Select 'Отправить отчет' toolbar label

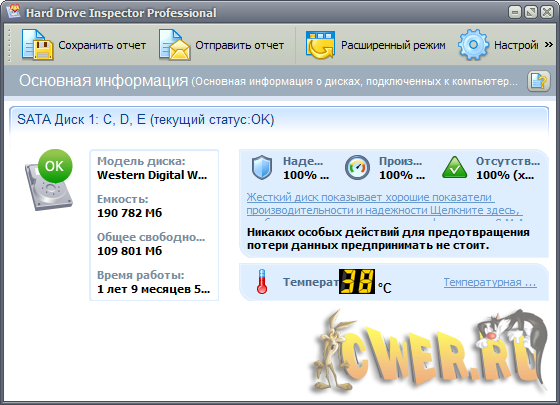click(240, 45)
